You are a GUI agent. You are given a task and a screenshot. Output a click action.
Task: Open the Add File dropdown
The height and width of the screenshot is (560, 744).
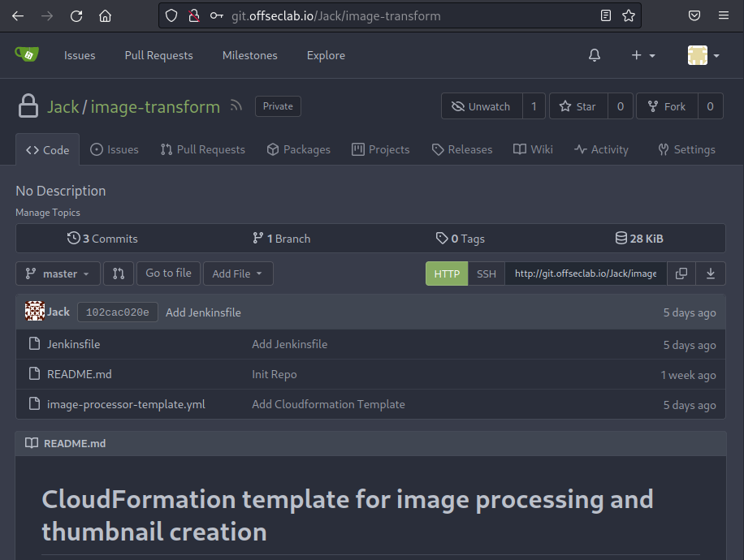[237, 274]
